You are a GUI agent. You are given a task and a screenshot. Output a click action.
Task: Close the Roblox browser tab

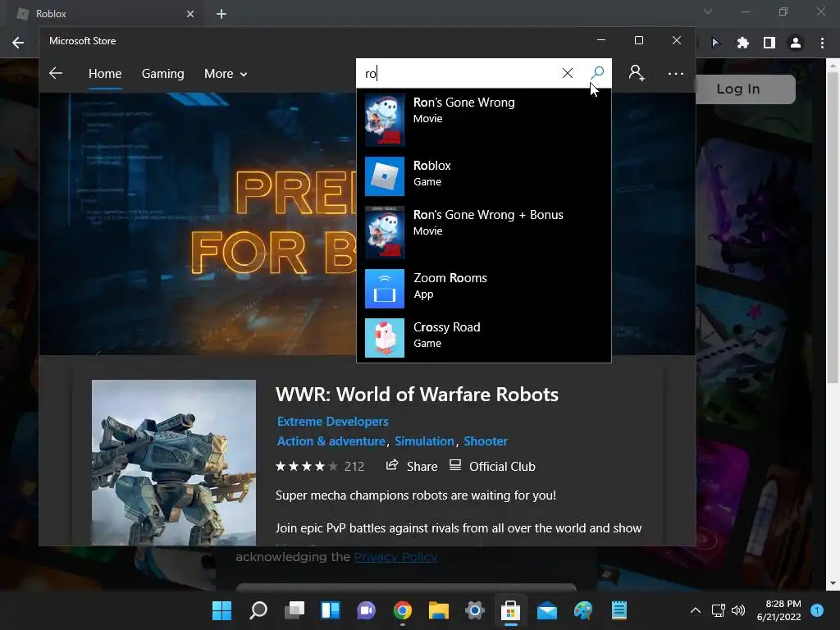point(190,14)
